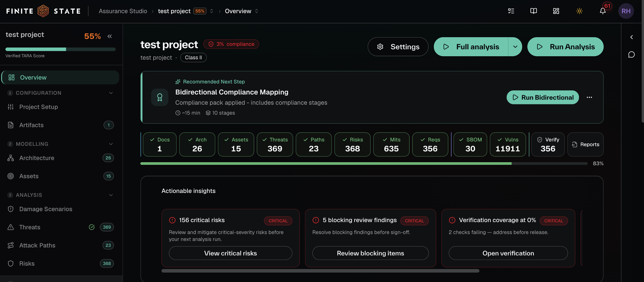
Task: Open Full analysis dropdown arrow
Action: click(x=515, y=47)
